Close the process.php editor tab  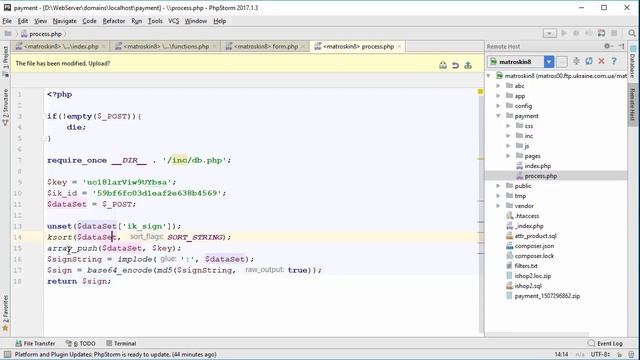point(399,47)
